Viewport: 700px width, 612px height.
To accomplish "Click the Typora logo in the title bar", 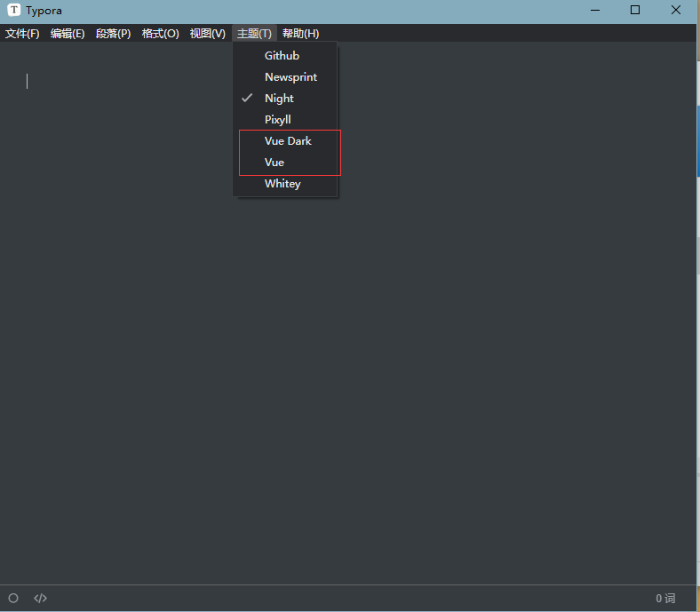I will [14, 10].
